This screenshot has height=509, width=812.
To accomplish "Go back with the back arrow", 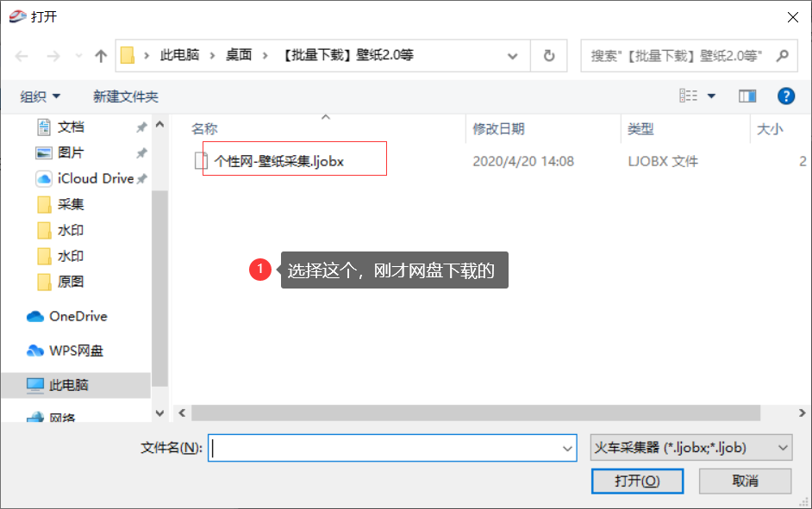I will pyautogui.click(x=22, y=56).
